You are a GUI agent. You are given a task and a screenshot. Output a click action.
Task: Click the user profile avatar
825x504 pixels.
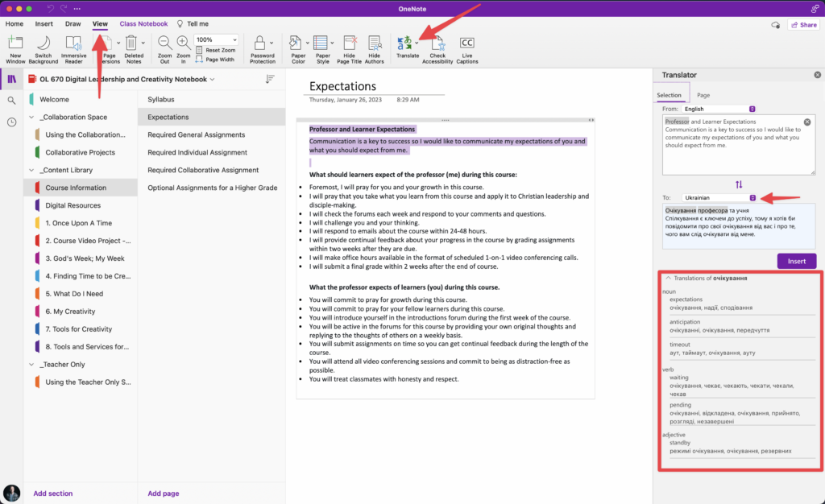pos(11,493)
